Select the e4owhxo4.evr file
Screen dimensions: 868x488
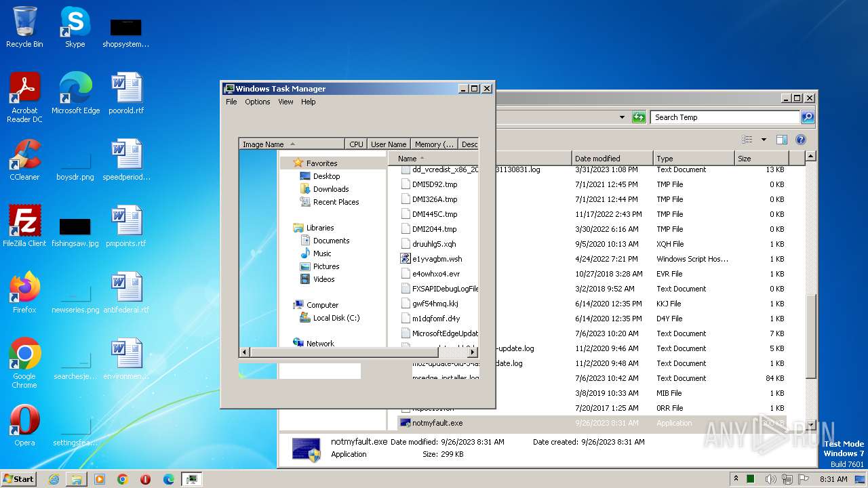click(x=436, y=274)
